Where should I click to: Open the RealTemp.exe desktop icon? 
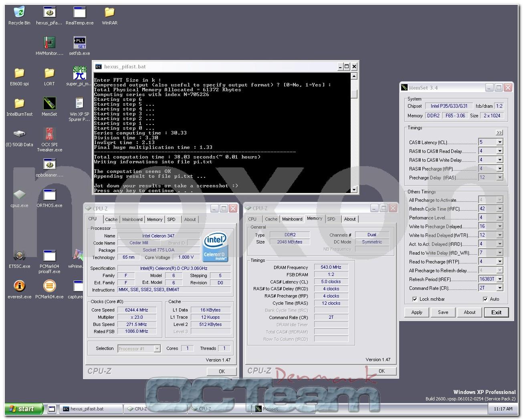(x=80, y=16)
